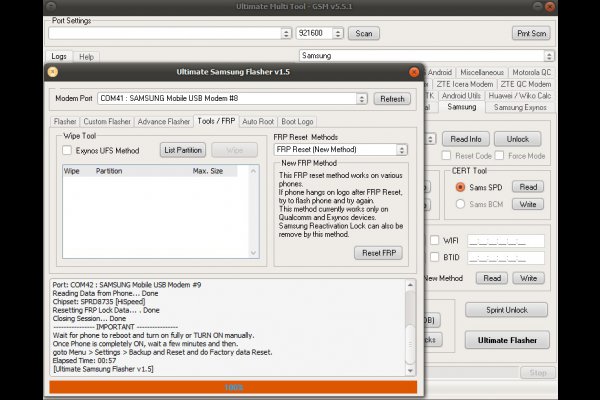Open the 921600 baud rate dropdown
600x400 pixels.
338,33
